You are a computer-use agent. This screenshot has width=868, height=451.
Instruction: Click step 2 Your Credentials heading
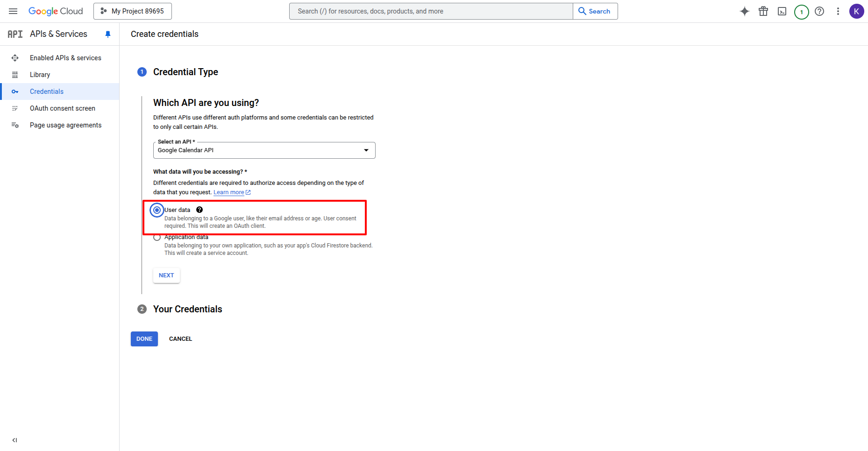tap(187, 309)
